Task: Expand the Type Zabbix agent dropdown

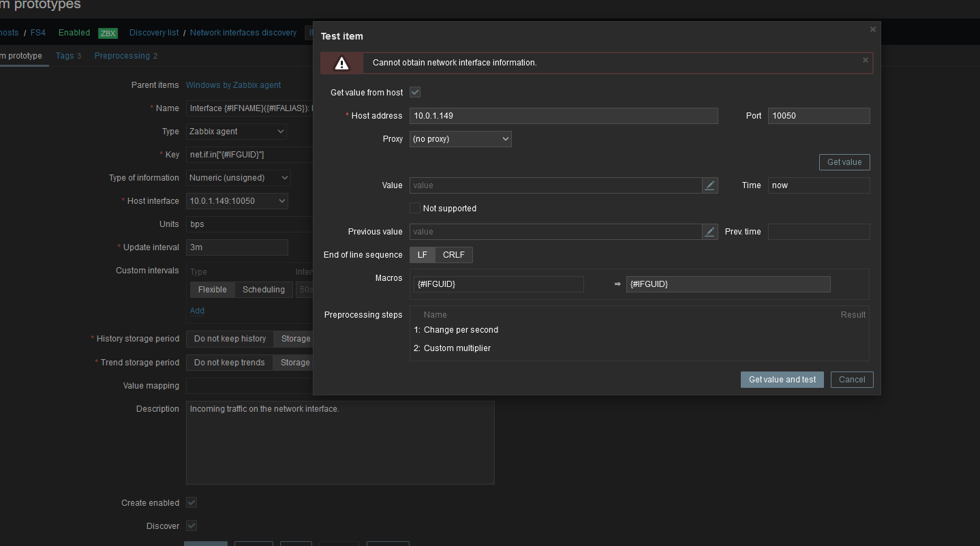Action: (236, 132)
